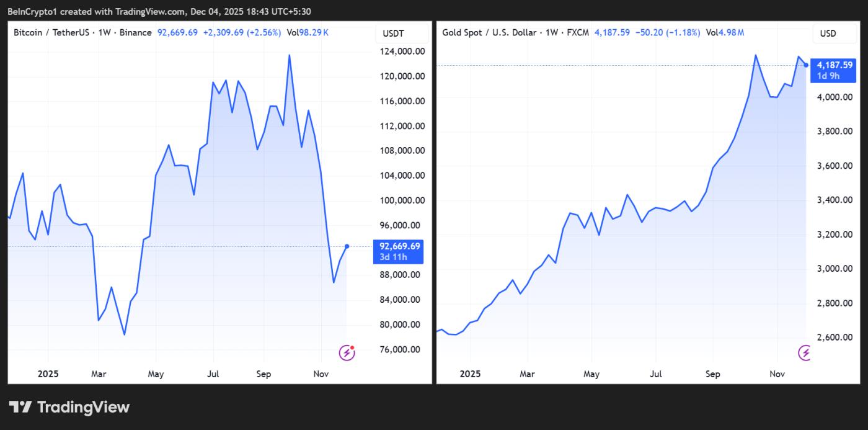868x430 pixels.
Task: Click the last price dot on Bitcoin line
Action: [347, 246]
